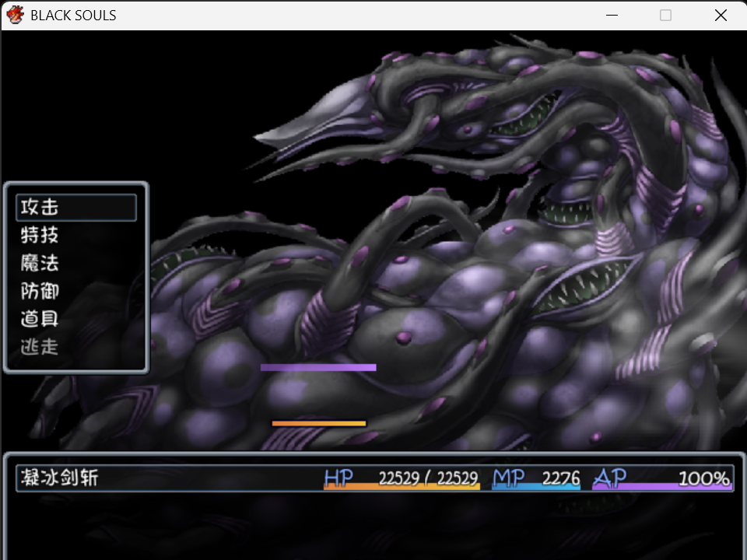This screenshot has width=747, height=560.
Task: Click the blue MP label icon
Action: point(508,478)
